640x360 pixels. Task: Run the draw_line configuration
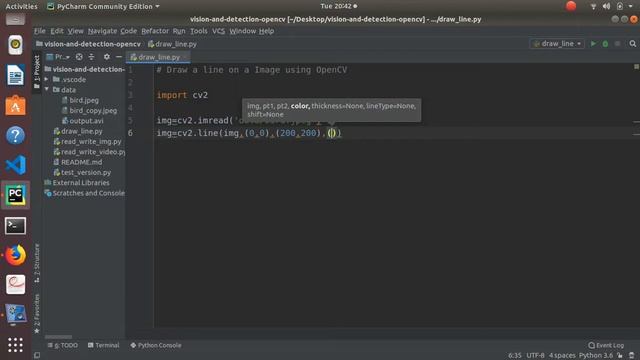(593, 44)
